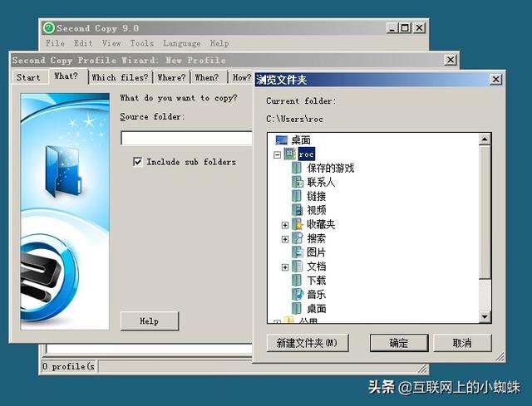
Task: Close the Profile Wizard window
Action: pyautogui.click(x=451, y=60)
